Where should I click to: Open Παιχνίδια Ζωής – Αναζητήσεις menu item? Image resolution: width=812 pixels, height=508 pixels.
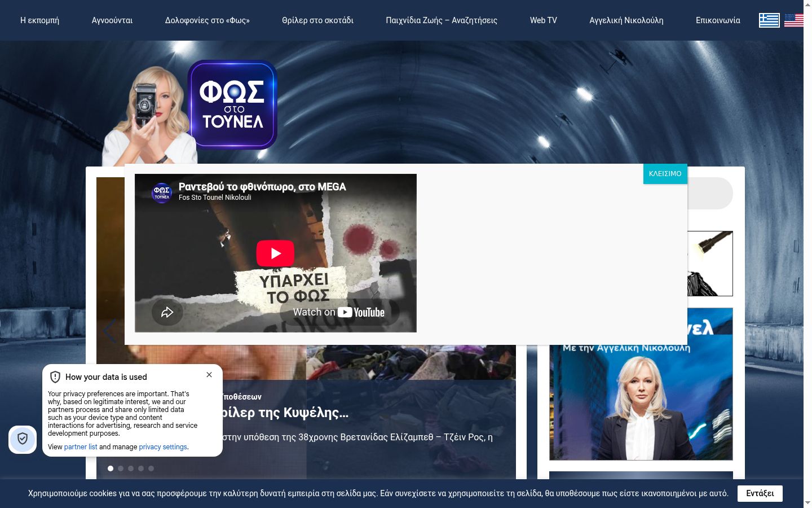point(442,20)
